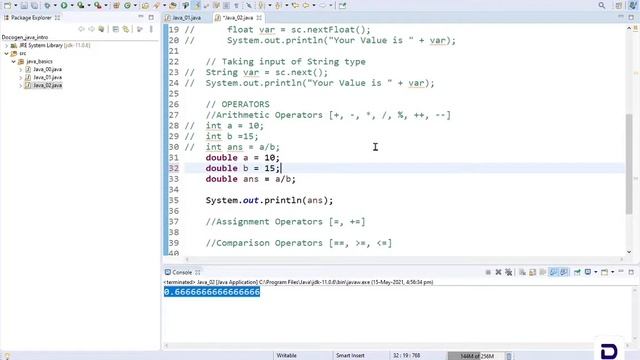Collapse the java_basics package node
Screen dimensions: 640x360
[13, 61]
